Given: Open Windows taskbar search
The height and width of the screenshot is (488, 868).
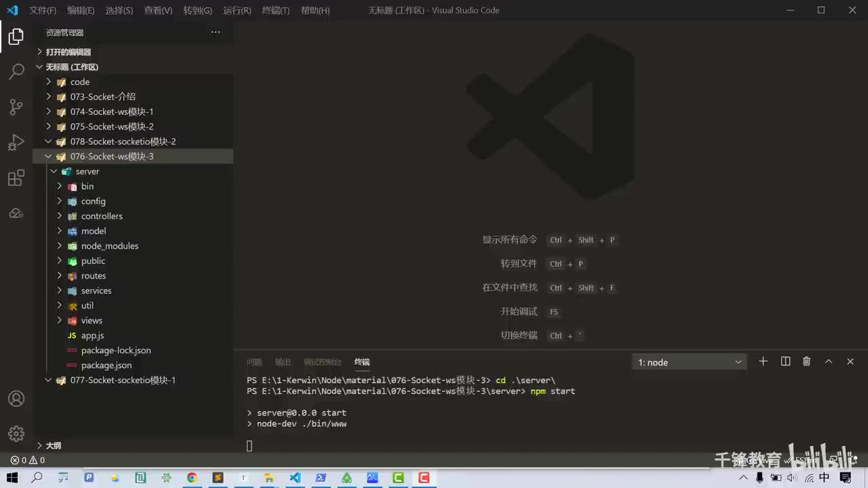Looking at the screenshot, I should click(x=37, y=478).
